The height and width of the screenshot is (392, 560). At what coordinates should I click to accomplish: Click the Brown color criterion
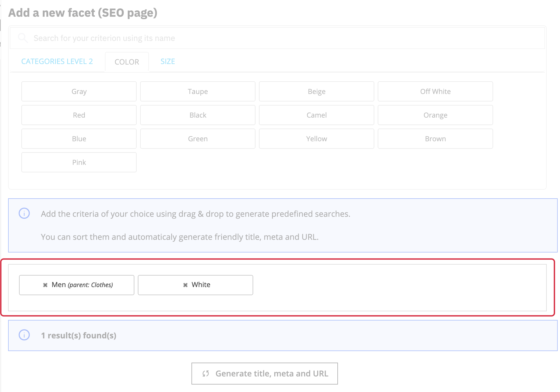click(435, 139)
